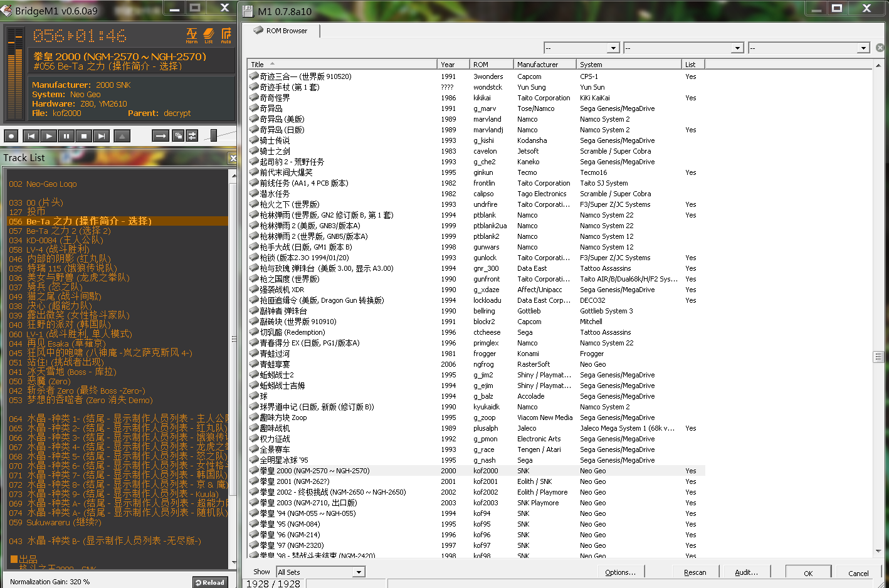Click the right-arrow play mode button
889x588 pixels.
[160, 135]
